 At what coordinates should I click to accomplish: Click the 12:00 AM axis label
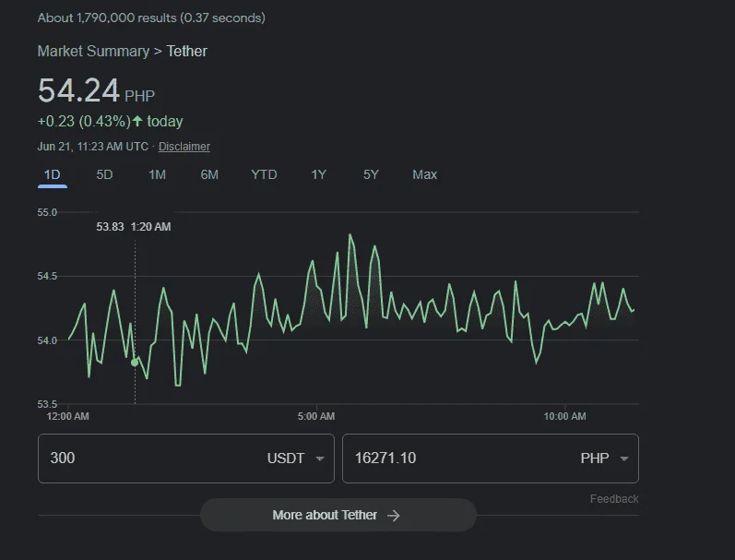(x=67, y=416)
